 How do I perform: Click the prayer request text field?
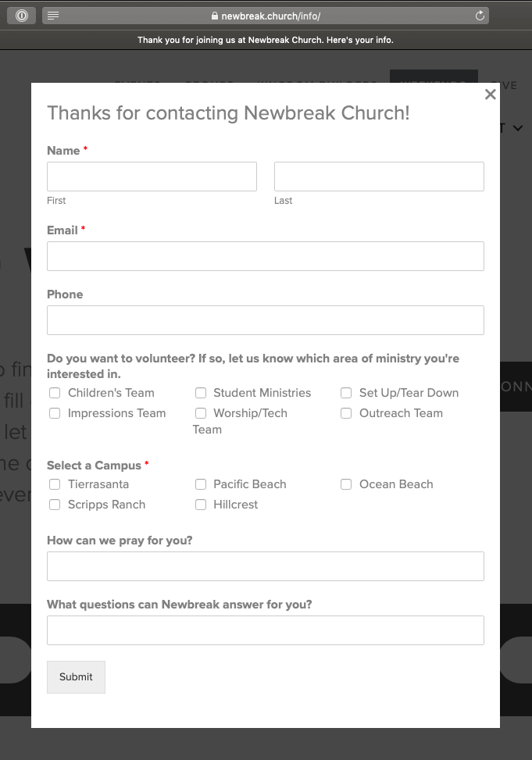266,566
